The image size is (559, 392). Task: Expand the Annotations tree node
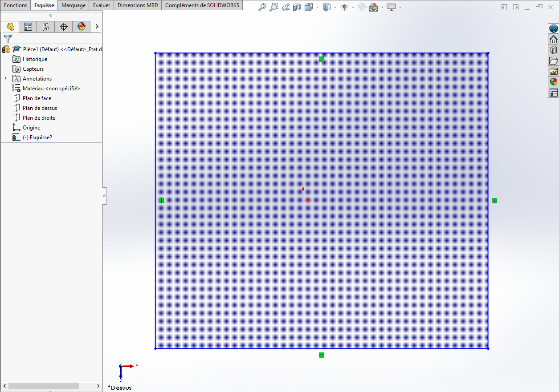[6, 79]
